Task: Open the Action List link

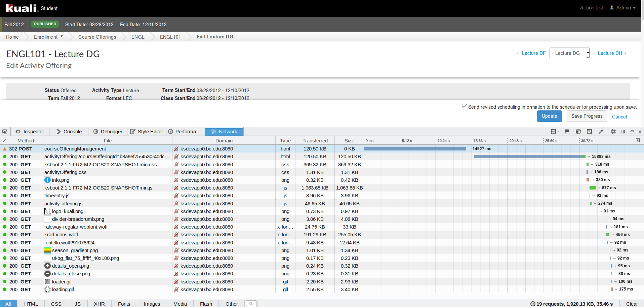Action: (591, 8)
